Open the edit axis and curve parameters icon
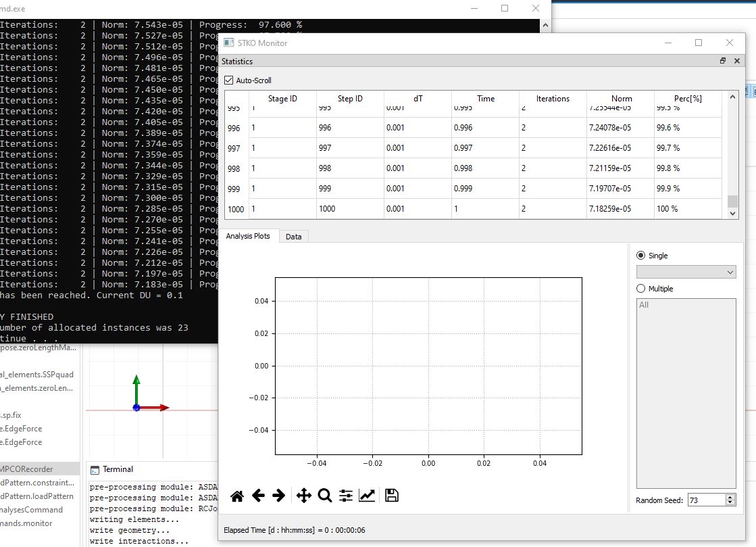Screen dimensions: 756x547 367,496
